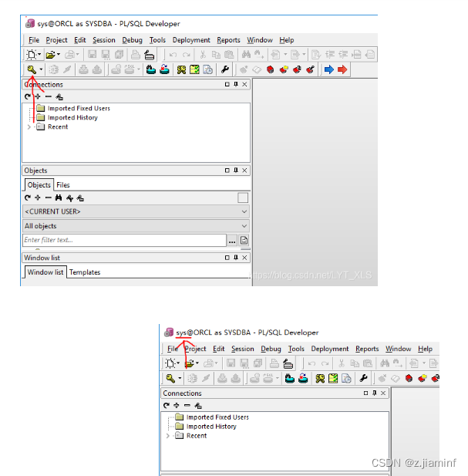Open the Tools menu in upper window

[x=157, y=40]
